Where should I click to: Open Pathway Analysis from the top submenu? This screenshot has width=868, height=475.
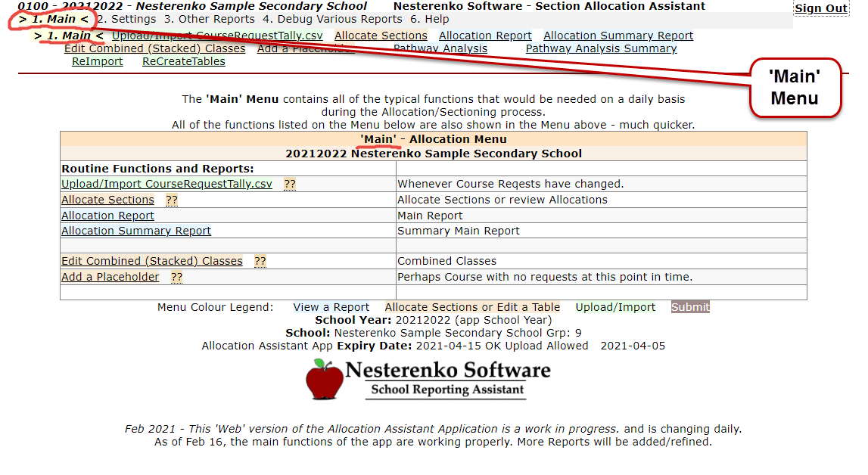pos(440,49)
